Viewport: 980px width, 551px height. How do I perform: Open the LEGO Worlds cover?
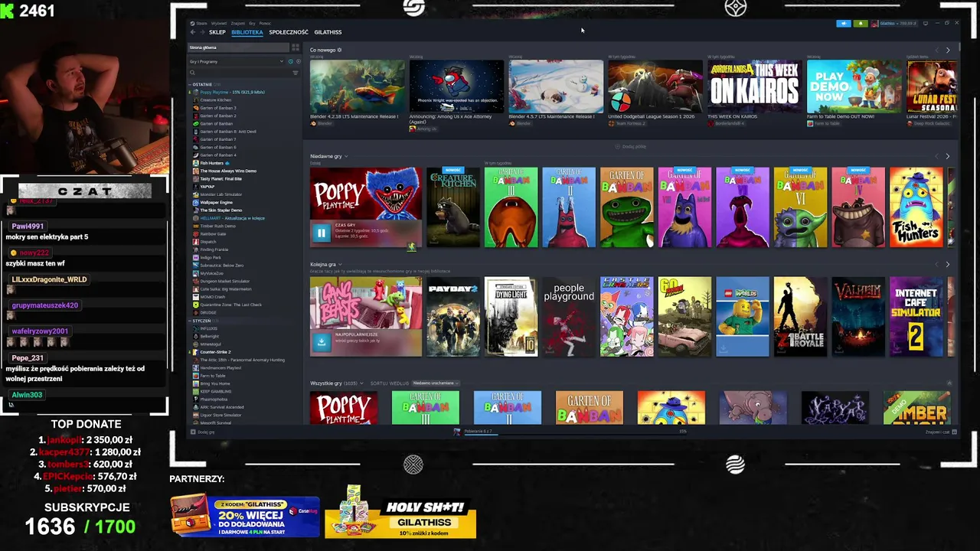[x=743, y=317]
